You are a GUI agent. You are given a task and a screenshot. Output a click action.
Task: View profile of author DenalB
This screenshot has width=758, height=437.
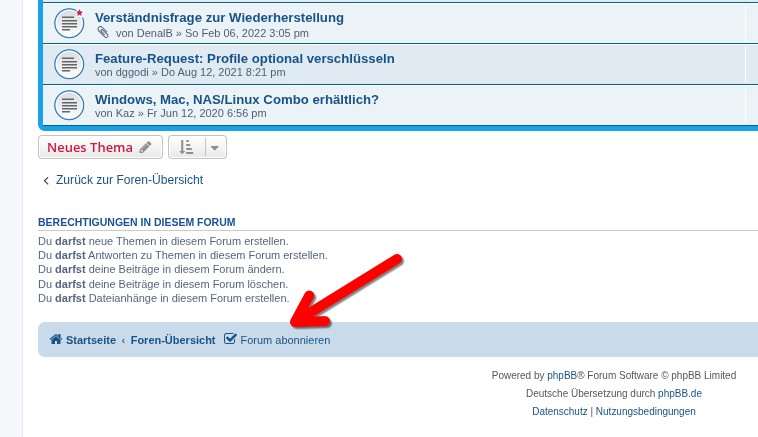click(x=154, y=33)
